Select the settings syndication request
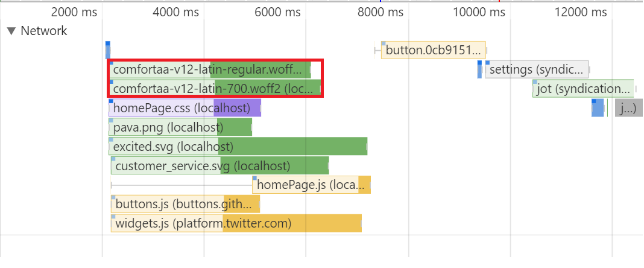This screenshot has width=644, height=268. (x=536, y=69)
